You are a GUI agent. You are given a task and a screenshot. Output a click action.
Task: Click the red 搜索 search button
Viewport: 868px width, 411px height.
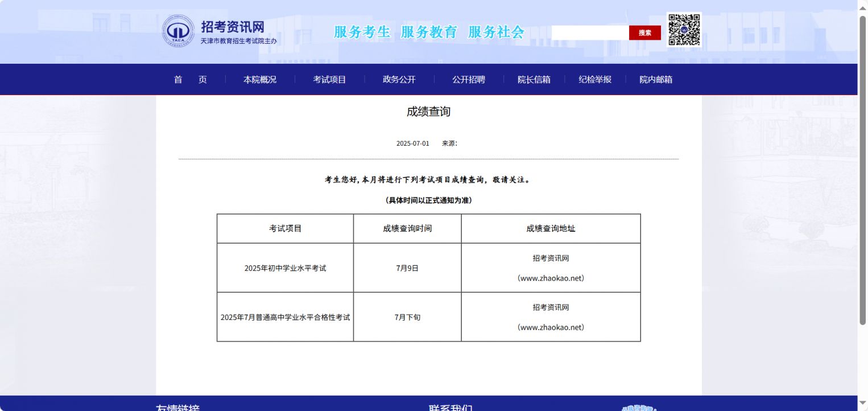point(645,33)
